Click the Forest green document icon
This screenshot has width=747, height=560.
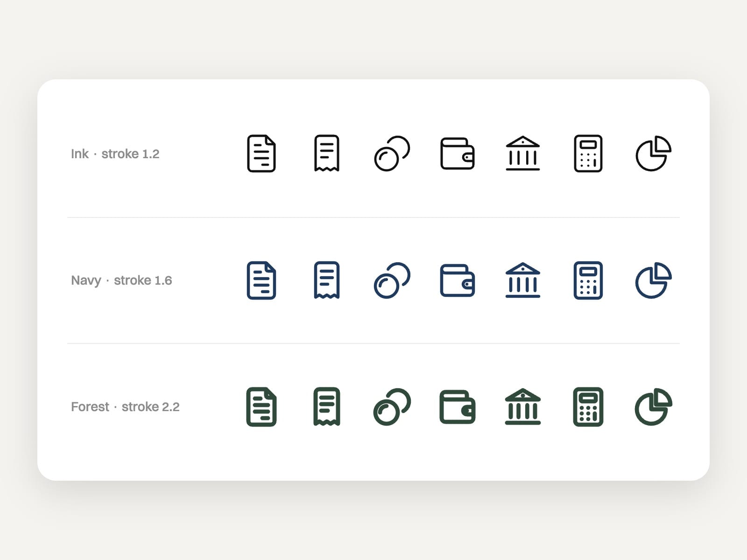tap(261, 406)
